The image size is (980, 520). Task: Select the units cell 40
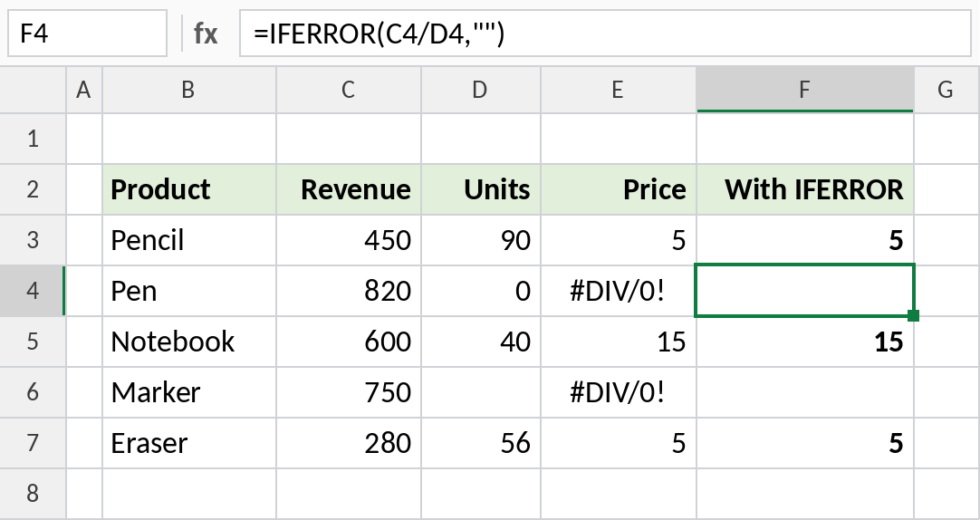pos(481,342)
